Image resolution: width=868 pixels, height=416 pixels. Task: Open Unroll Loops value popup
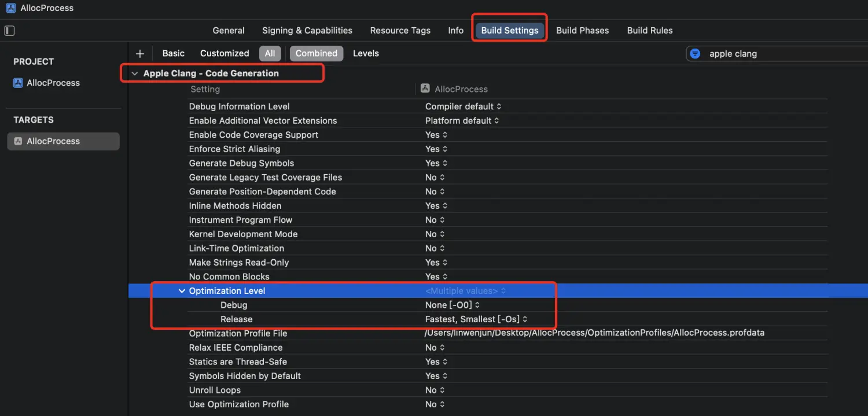435,390
